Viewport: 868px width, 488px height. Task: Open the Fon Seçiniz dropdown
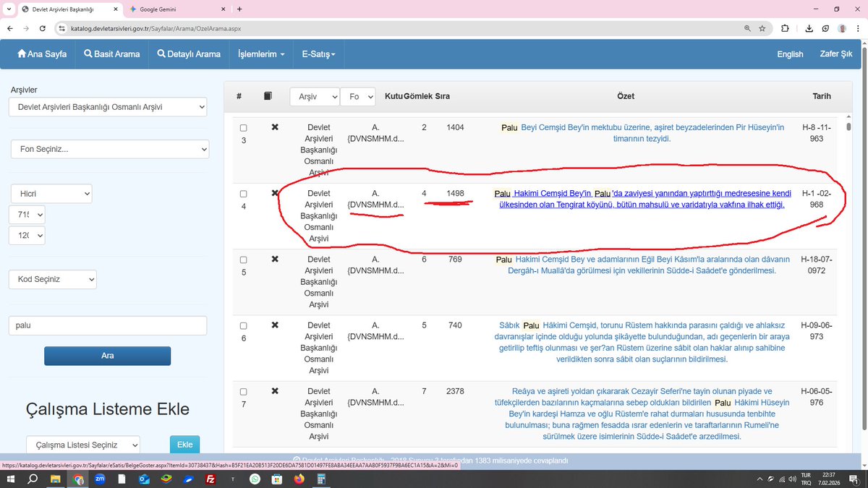point(110,150)
